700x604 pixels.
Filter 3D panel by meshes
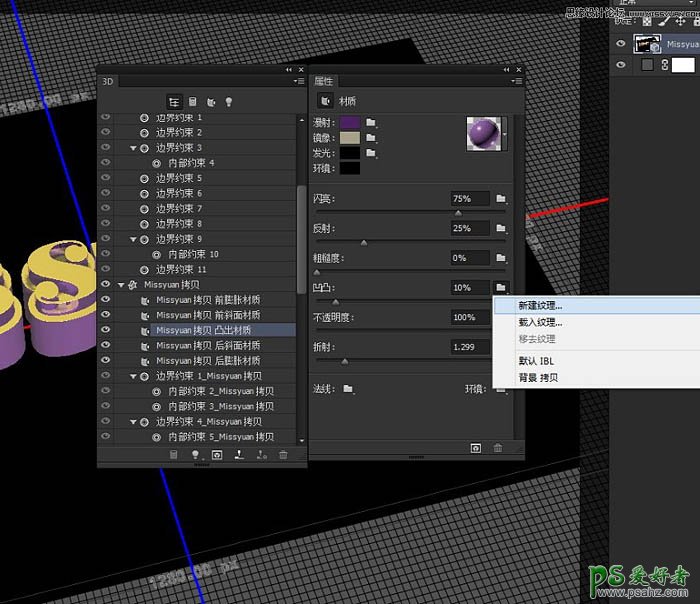click(x=192, y=102)
